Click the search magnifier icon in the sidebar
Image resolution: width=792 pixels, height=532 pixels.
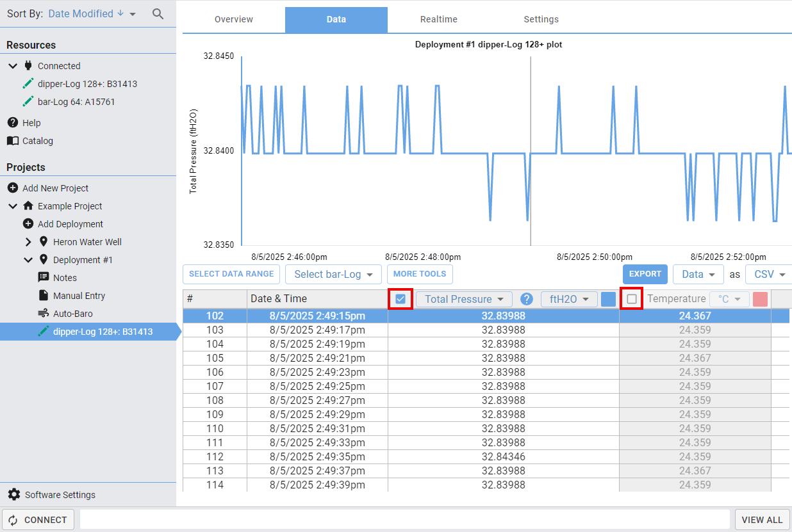point(158,13)
